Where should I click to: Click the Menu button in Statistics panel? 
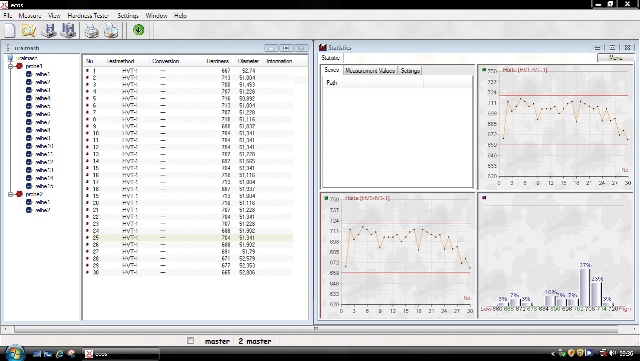pyautogui.click(x=615, y=58)
